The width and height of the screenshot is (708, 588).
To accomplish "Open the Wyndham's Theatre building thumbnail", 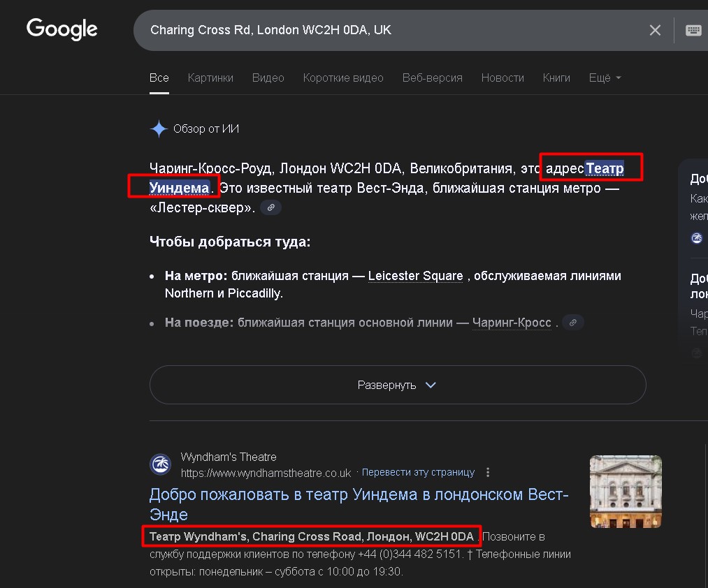I will pos(626,492).
